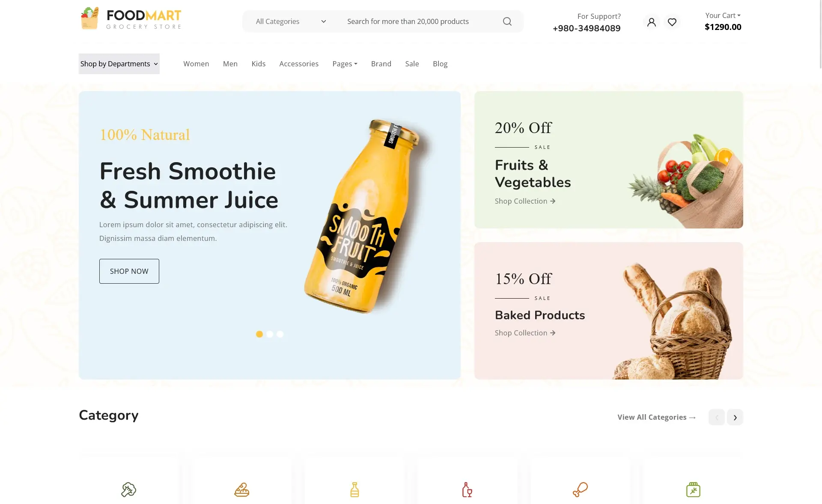
Task: Open the Your Cart expander
Action: pos(724,15)
